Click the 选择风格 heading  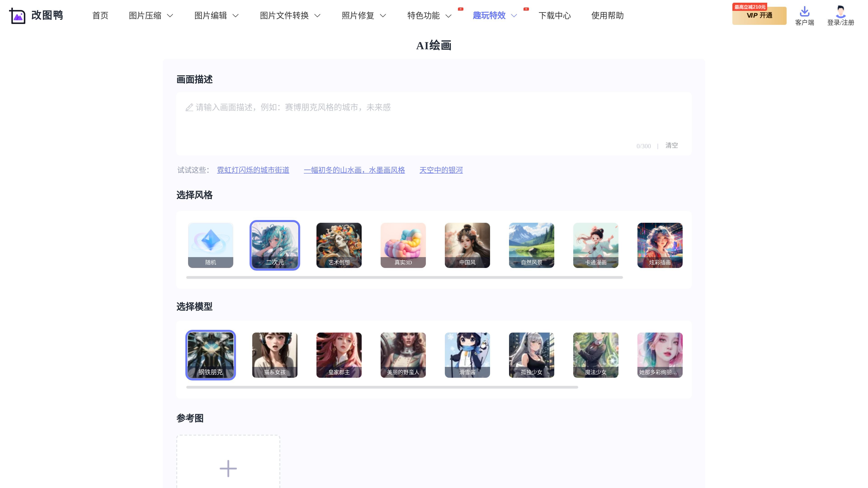pos(194,195)
